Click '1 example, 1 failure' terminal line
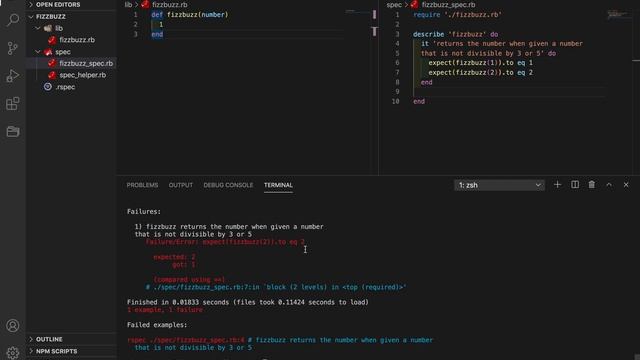640x360 pixels. click(x=165, y=310)
